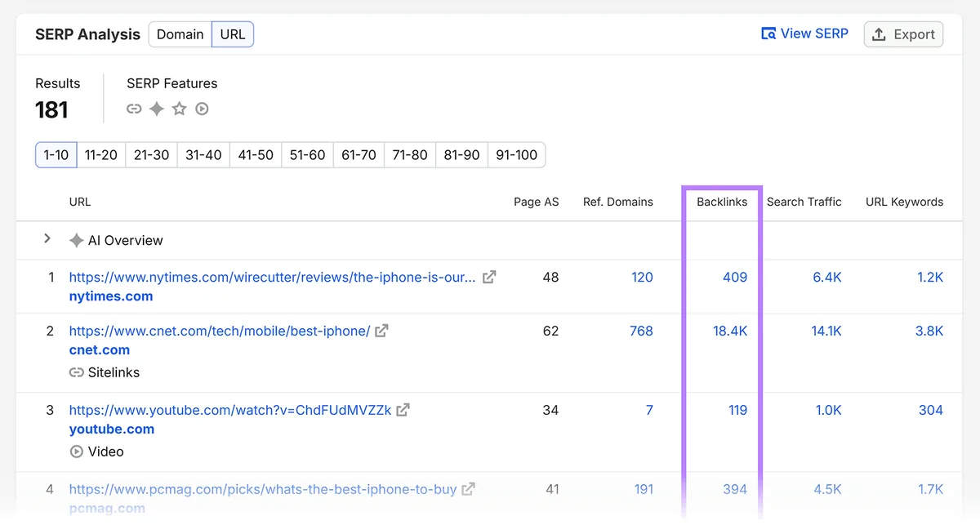980x525 pixels.
Task: Click the AI Overview sparkle SERP feature icon
Action: tap(157, 109)
